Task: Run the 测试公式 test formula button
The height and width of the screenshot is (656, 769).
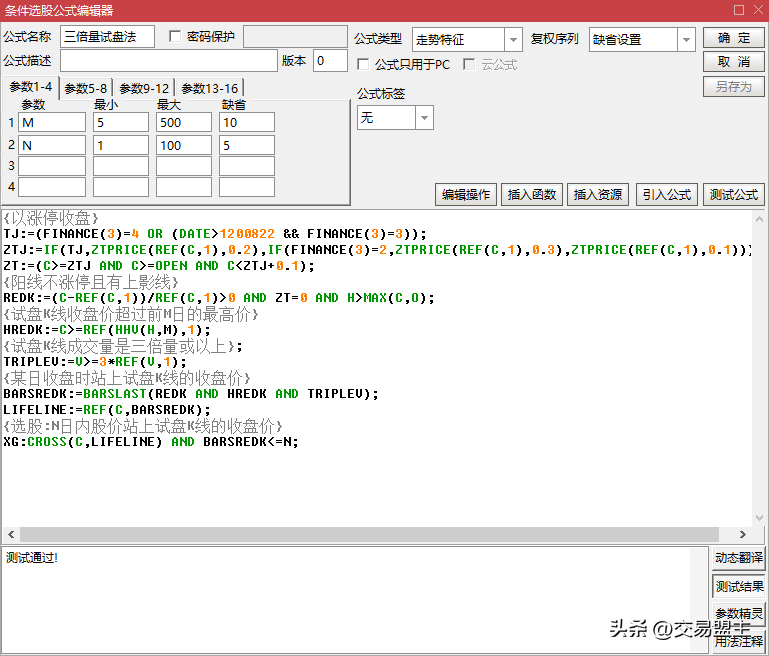Action: [x=734, y=195]
